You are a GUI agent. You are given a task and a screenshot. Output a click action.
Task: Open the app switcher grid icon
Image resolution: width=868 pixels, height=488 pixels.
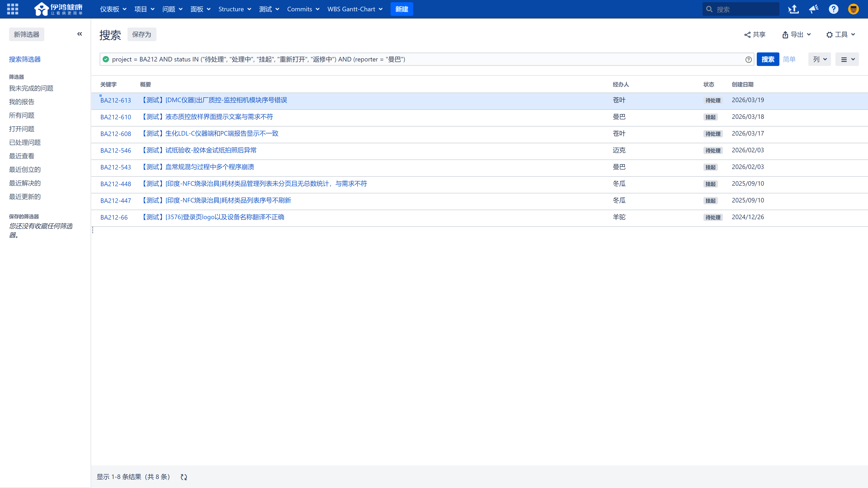click(12, 9)
